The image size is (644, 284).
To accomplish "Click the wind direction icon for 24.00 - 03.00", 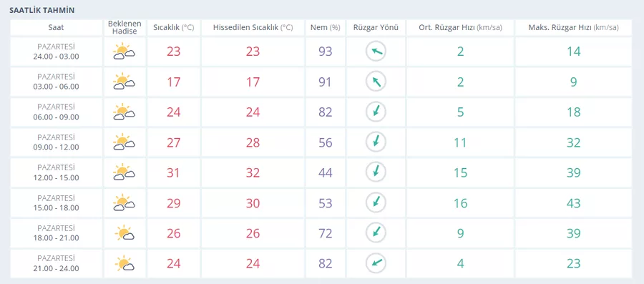I will click(x=376, y=52).
